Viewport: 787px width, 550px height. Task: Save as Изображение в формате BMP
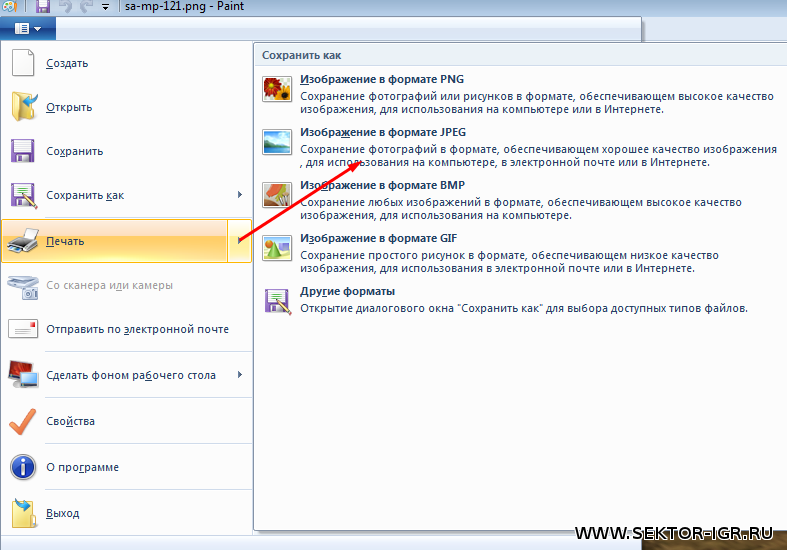pyautogui.click(x=520, y=200)
